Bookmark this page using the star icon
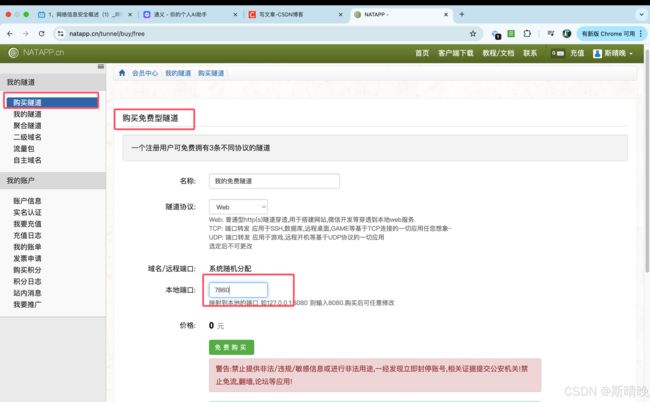The width and height of the screenshot is (650, 402). point(473,34)
